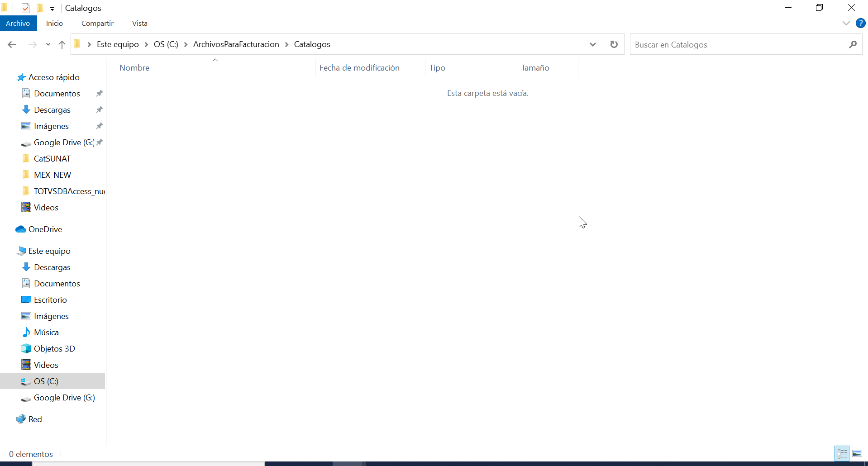Click the pin icon beside Descargas
The width and height of the screenshot is (868, 466).
99,109
